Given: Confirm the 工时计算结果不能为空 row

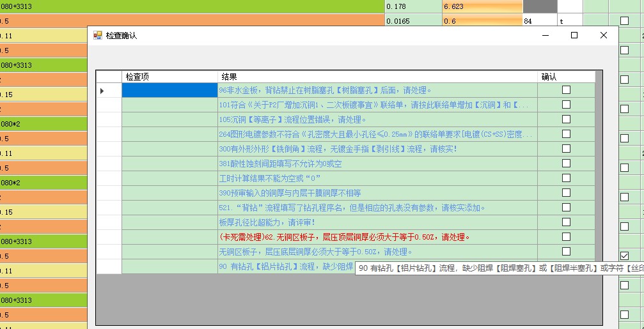Looking at the screenshot, I should coord(567,178).
